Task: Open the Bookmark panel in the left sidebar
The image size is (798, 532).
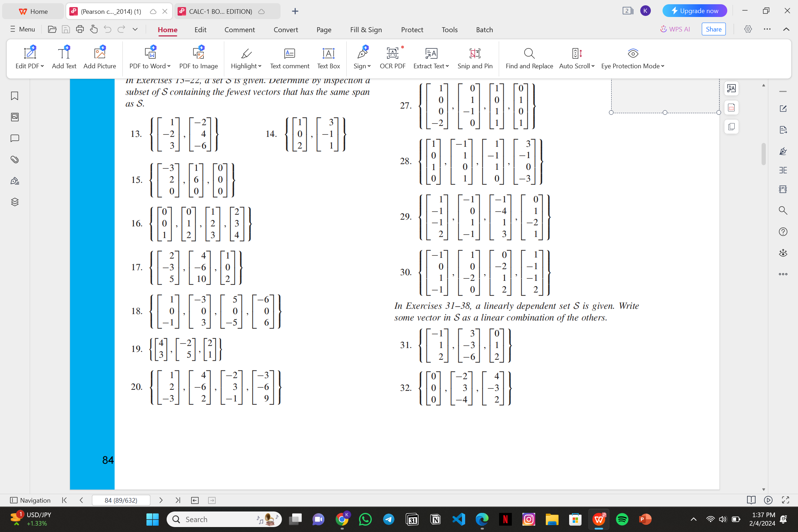Action: point(15,96)
